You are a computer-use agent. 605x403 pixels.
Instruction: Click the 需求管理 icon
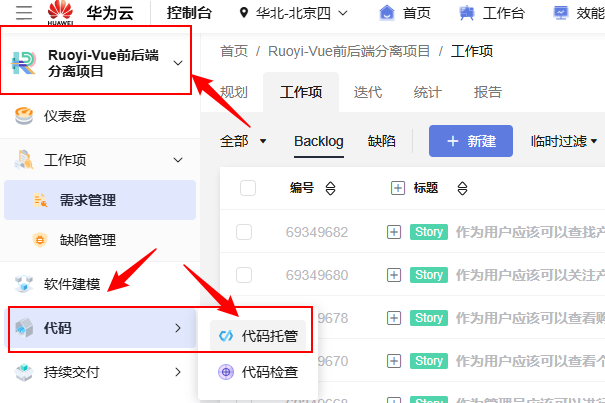(40, 200)
